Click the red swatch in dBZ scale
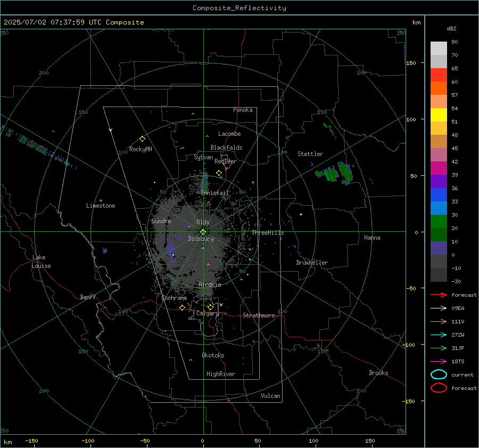The height and width of the screenshot is (448, 479). click(x=439, y=75)
